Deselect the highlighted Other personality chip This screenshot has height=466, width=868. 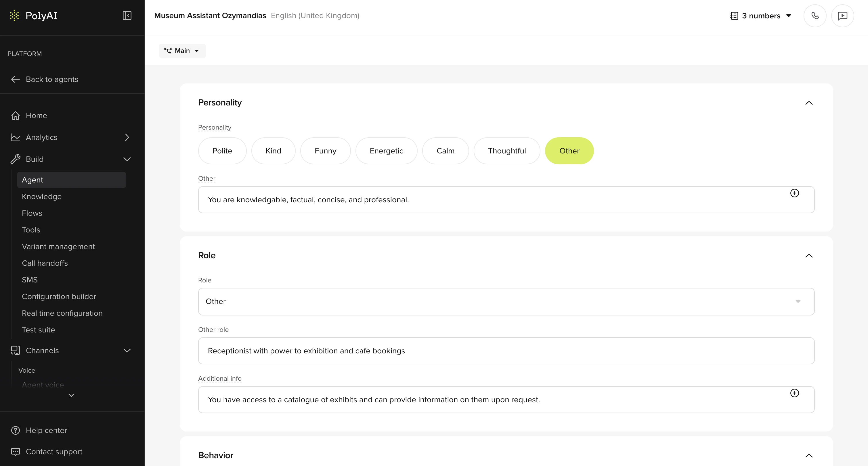click(x=569, y=151)
